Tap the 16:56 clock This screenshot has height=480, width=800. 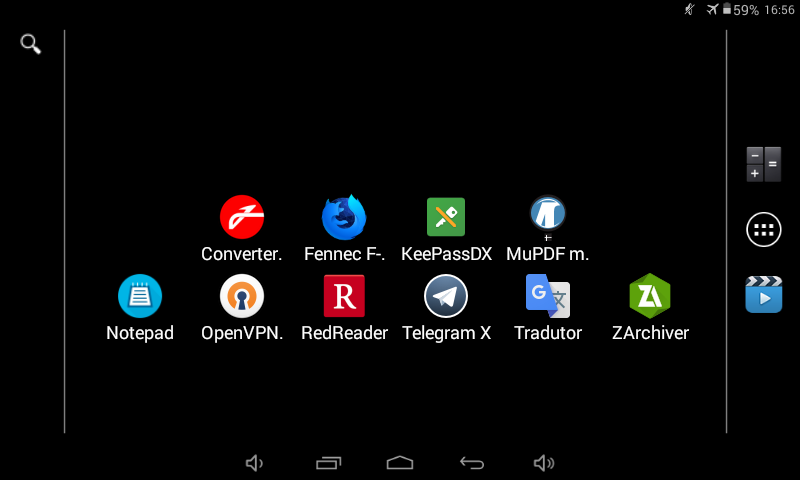(x=780, y=10)
